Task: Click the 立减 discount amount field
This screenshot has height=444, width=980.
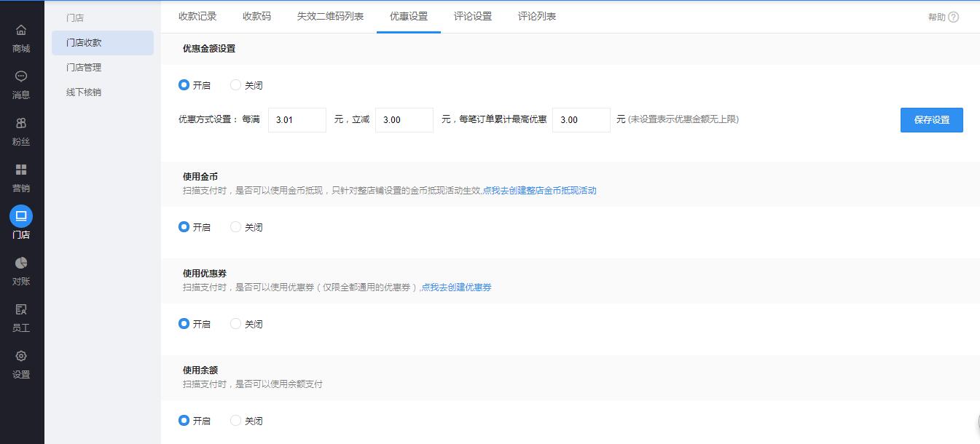Action: pyautogui.click(x=404, y=120)
